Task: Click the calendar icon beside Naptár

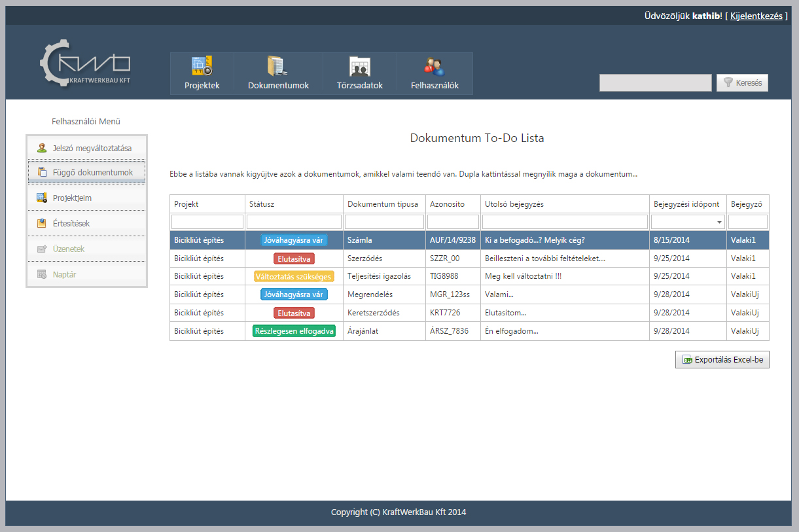Action: click(x=42, y=274)
